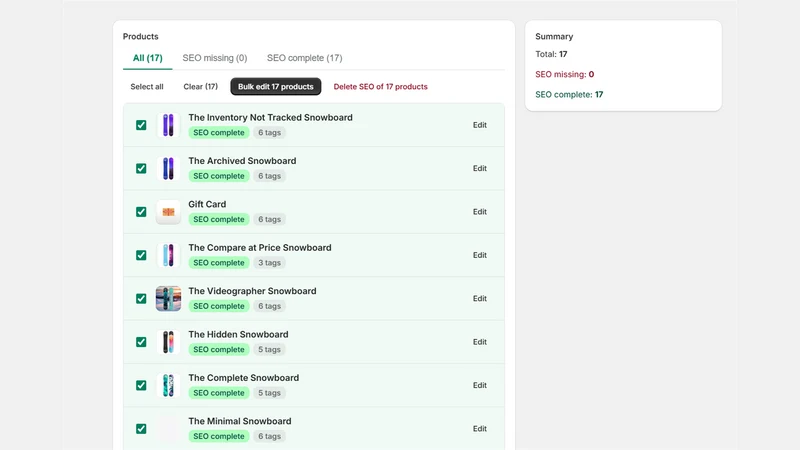The width and height of the screenshot is (800, 450).
Task: Clear the 17 selected products
Action: [201, 87]
